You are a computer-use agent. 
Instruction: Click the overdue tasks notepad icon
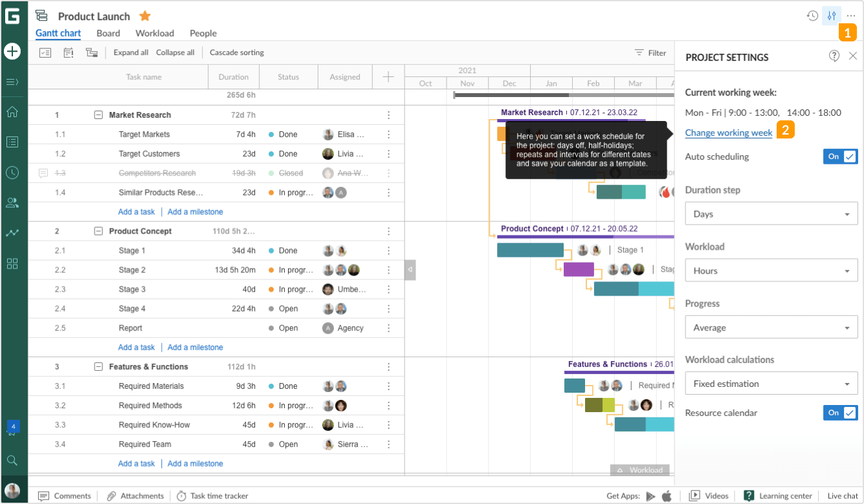point(69,52)
